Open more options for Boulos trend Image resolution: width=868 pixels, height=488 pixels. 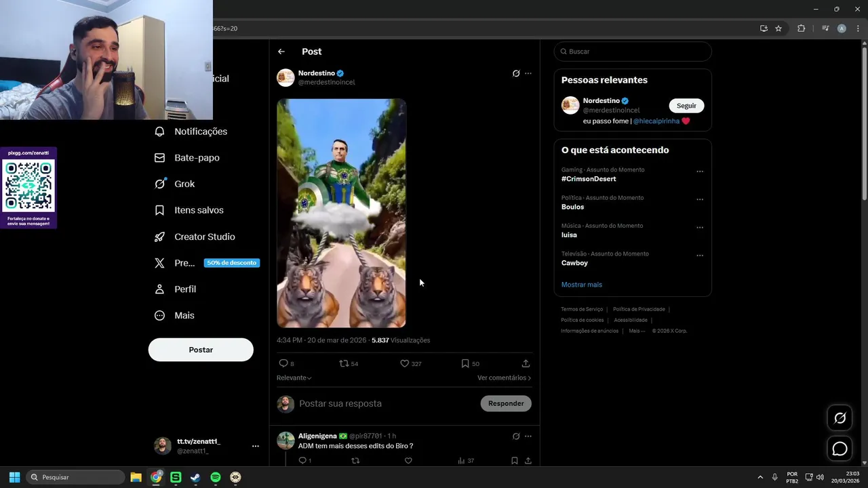pos(700,199)
